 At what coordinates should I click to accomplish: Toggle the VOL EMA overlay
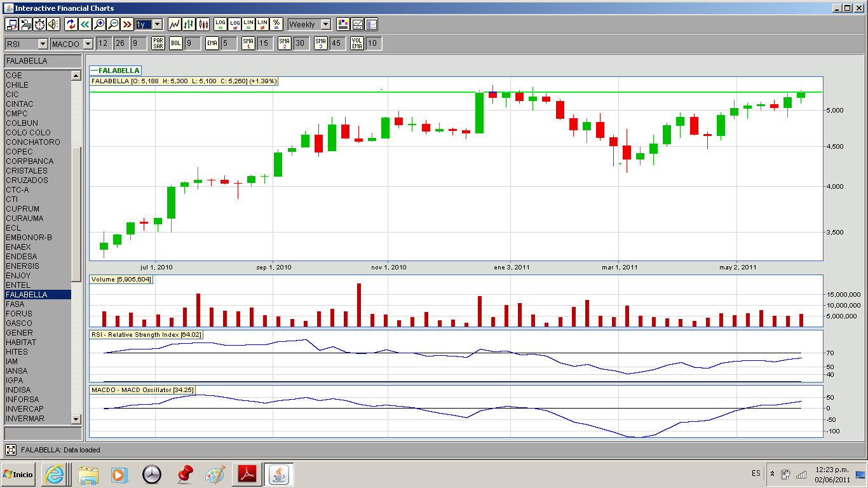(x=357, y=43)
